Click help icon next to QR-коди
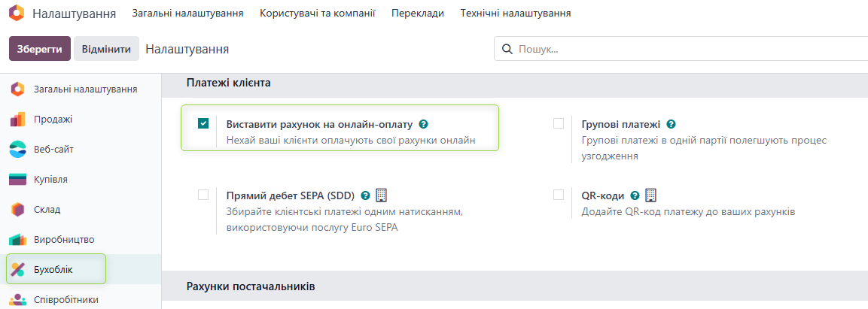This screenshot has height=309, width=868. point(635,195)
